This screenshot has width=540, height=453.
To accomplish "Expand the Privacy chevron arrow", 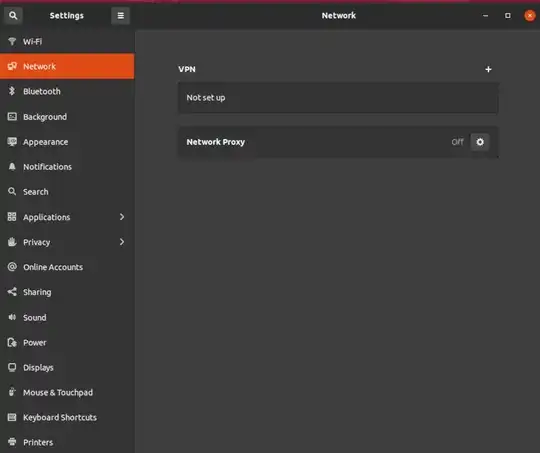I will 122,242.
